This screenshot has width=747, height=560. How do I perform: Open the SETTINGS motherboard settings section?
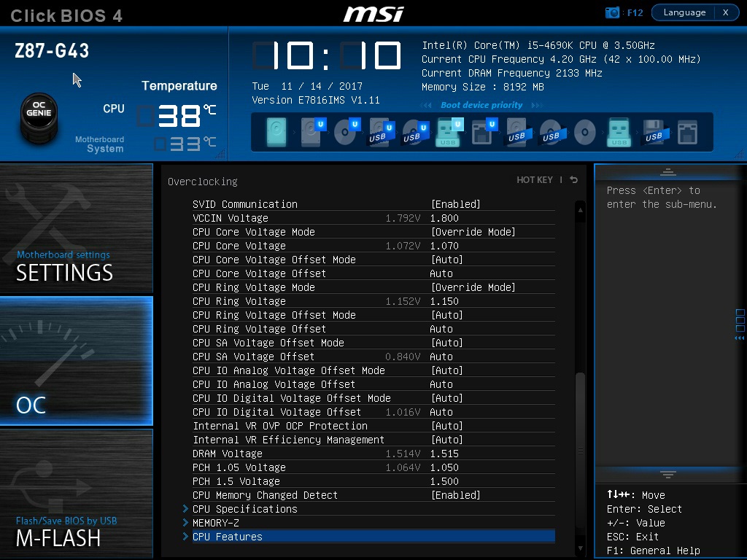coord(76,228)
